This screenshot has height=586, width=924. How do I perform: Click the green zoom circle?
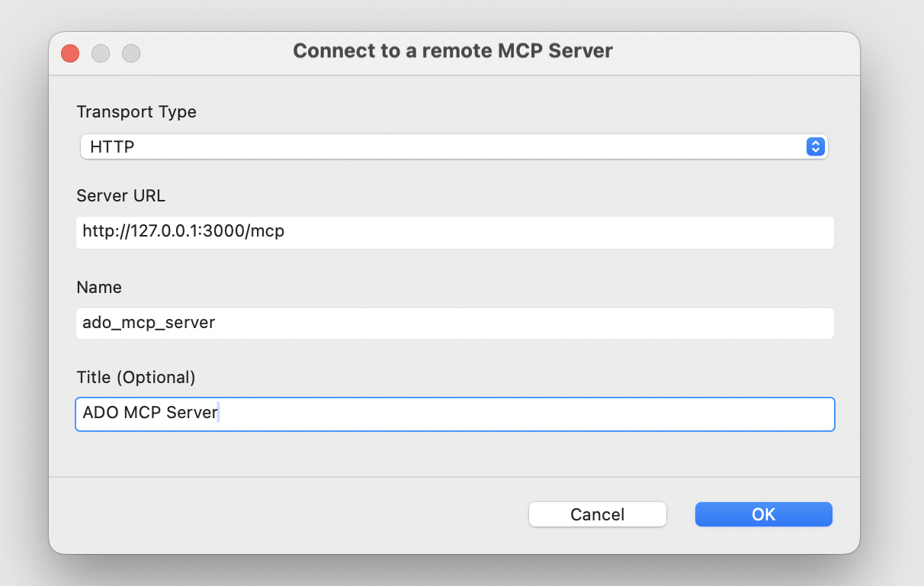tap(130, 53)
